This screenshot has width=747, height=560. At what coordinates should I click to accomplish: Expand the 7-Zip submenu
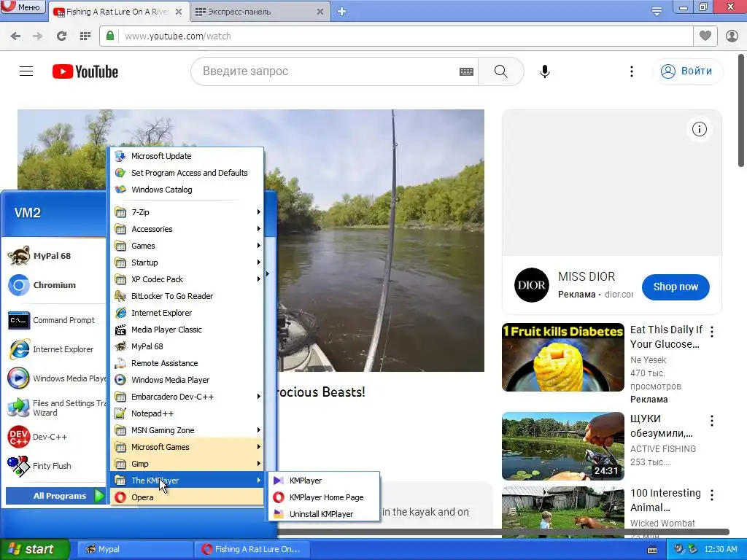(x=187, y=212)
